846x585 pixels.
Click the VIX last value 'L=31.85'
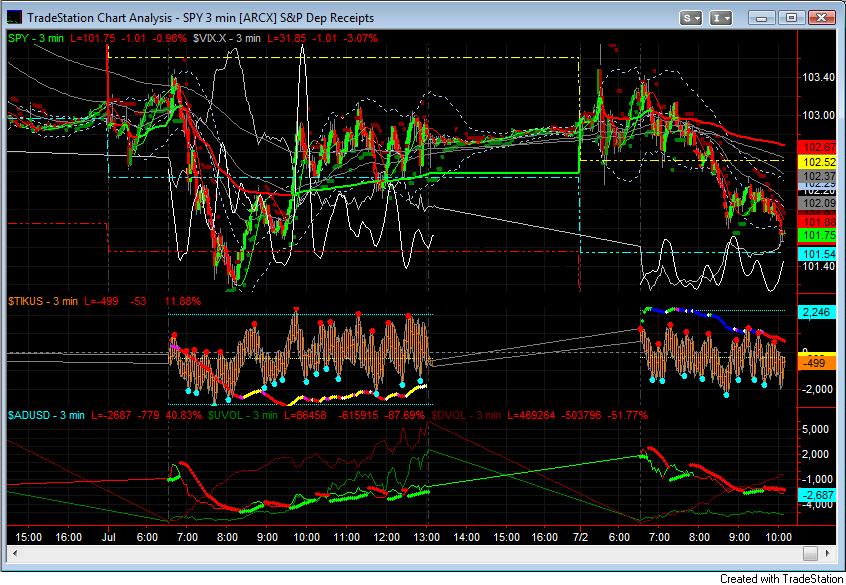[x=286, y=38]
